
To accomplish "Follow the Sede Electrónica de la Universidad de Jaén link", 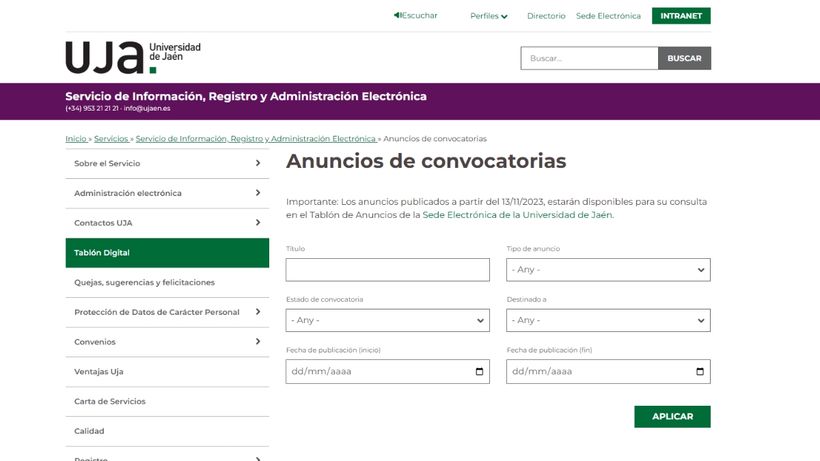I will pyautogui.click(x=517, y=215).
